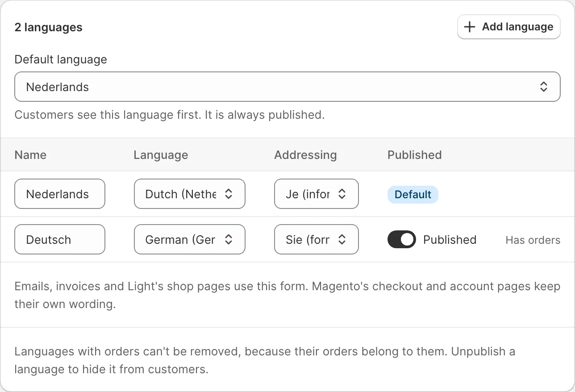This screenshot has width=575, height=392.
Task: Open the Sie (formal) addressing dropdown
Action: coord(317,239)
